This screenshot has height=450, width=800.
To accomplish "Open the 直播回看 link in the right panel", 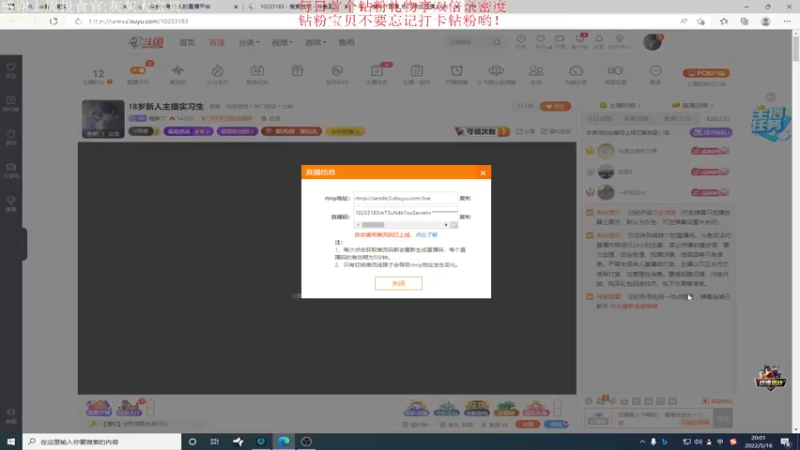I will pyautogui.click(x=692, y=105).
